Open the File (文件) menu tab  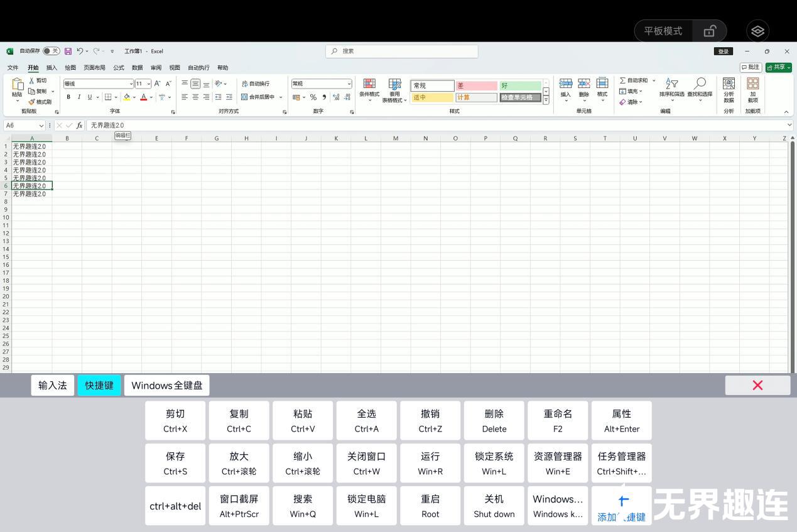point(13,68)
